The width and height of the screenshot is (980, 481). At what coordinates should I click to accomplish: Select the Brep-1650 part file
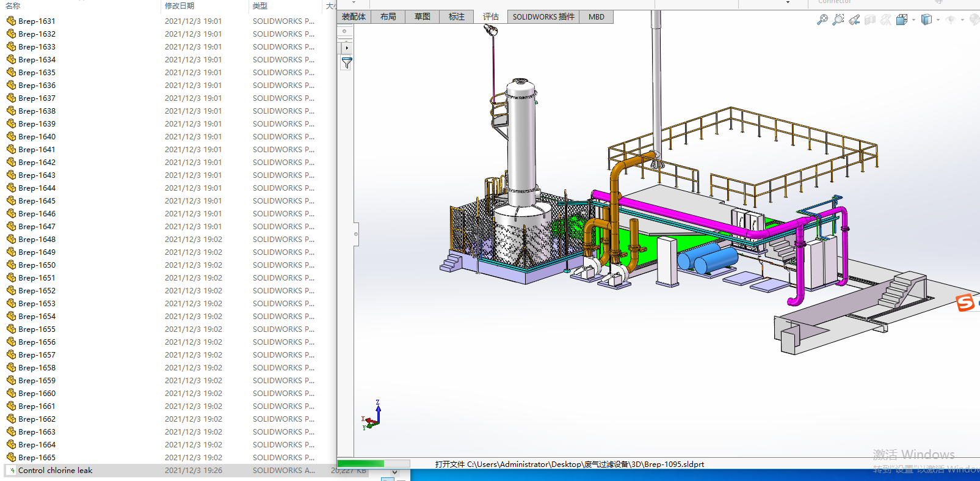point(37,265)
